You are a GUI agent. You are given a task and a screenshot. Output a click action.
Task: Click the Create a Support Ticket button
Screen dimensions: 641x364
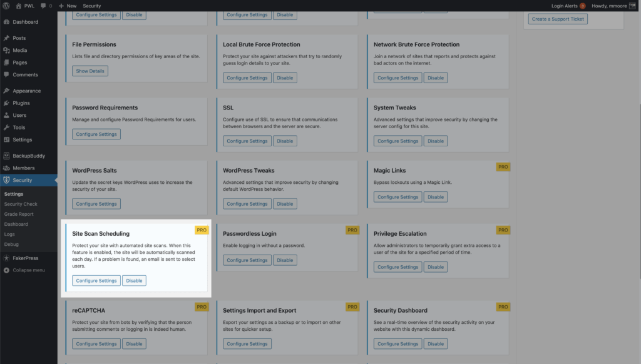(558, 19)
